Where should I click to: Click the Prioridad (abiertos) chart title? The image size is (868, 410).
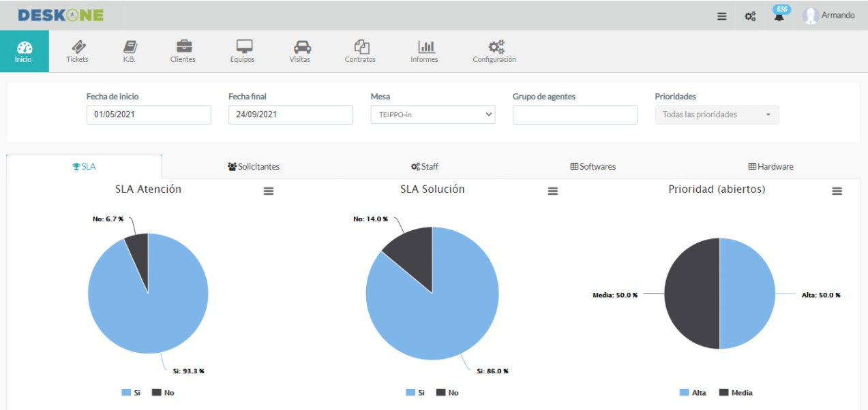(x=717, y=189)
